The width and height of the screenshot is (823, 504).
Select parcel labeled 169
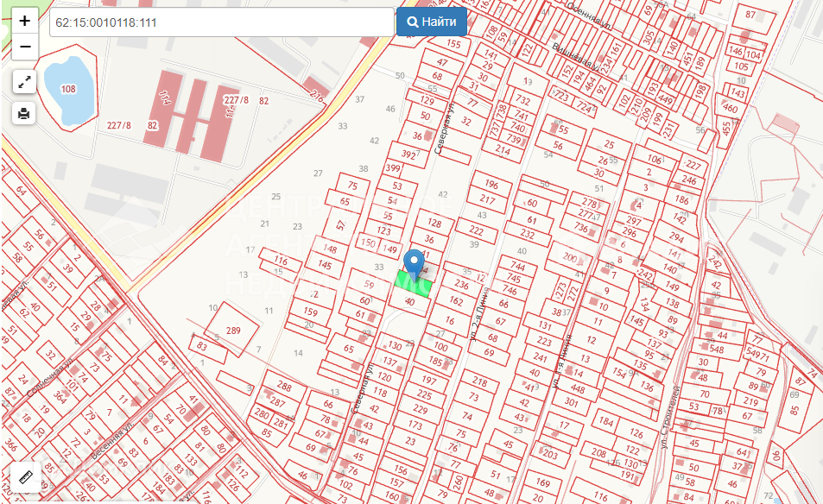(x=542, y=482)
